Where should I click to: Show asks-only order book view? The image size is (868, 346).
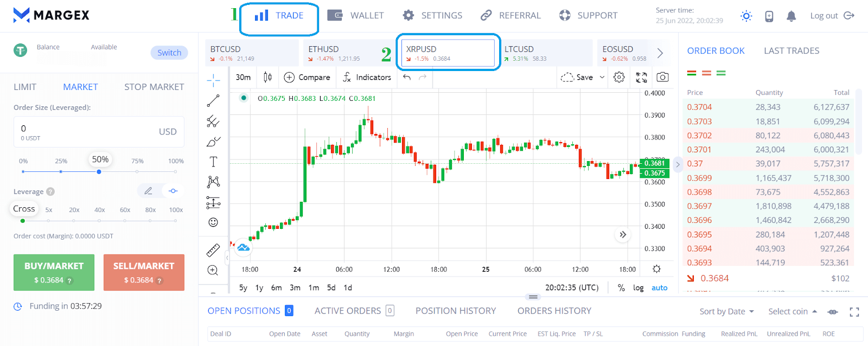click(706, 73)
